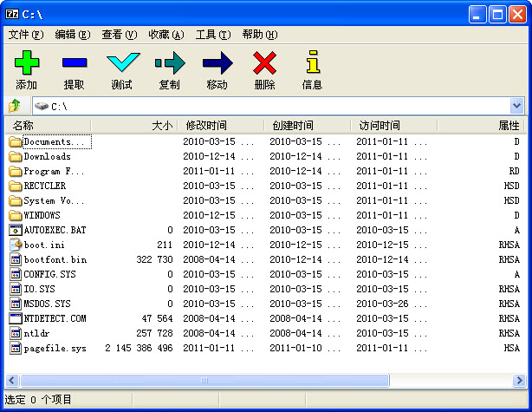This screenshot has width=532, height=412.
Task: Click the 测试 (Test) checkmark icon
Action: 121,63
